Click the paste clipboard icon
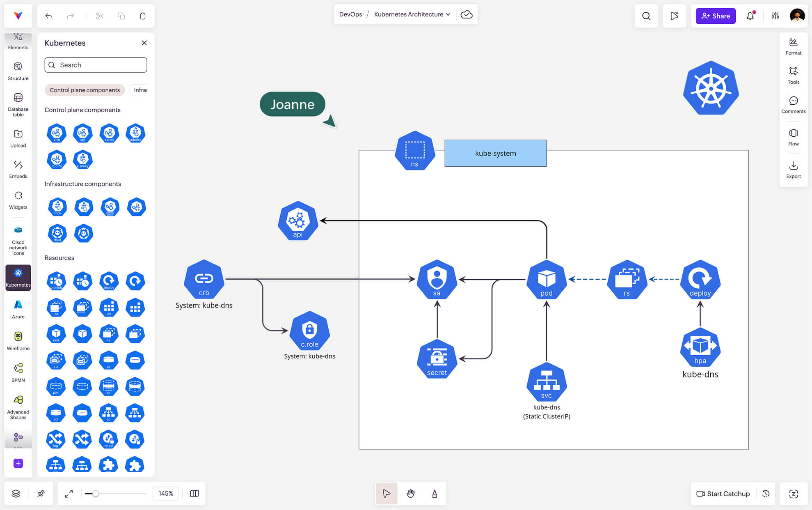 click(x=142, y=16)
